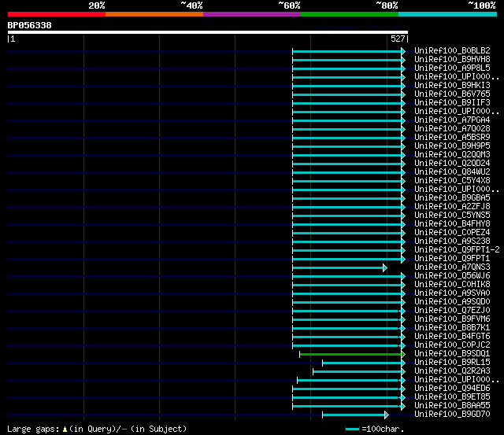Click the UniRef100_Q56WJ6 label
The image size is (504, 435).
click(x=452, y=276)
